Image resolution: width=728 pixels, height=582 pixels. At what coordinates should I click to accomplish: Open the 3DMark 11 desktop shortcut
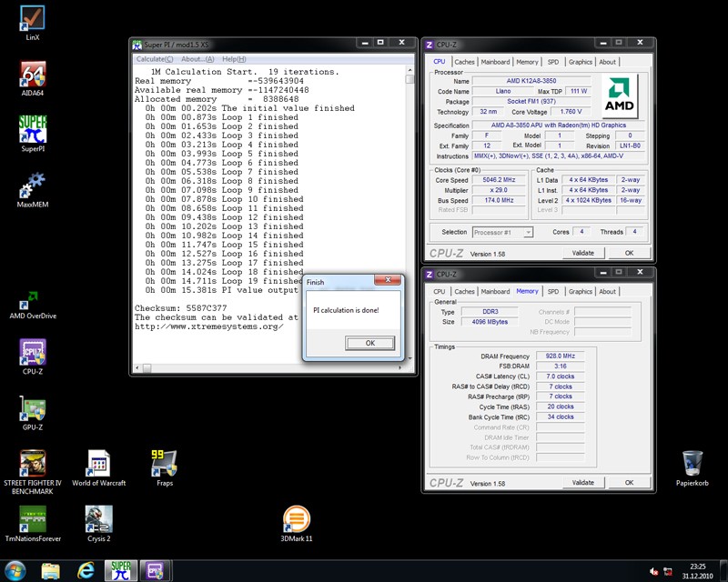click(297, 524)
